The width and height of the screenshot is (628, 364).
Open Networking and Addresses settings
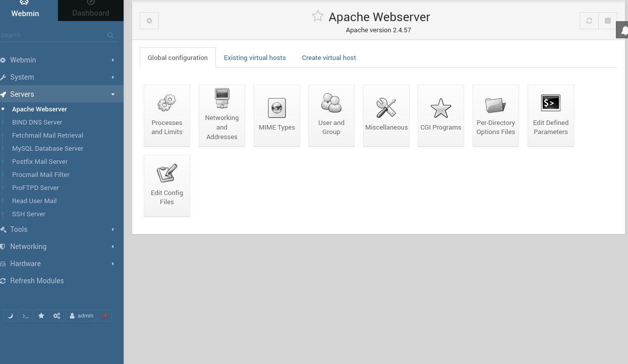[222, 115]
